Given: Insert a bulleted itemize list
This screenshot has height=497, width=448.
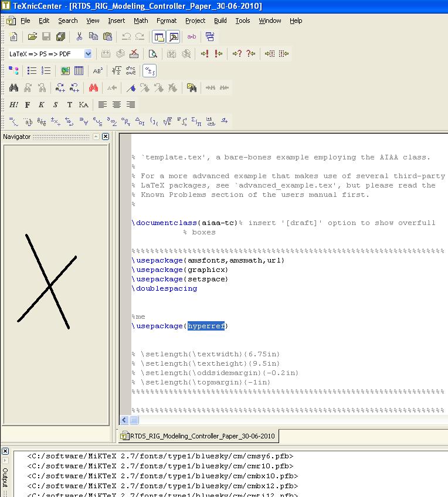Looking at the screenshot, I should (x=32, y=71).
